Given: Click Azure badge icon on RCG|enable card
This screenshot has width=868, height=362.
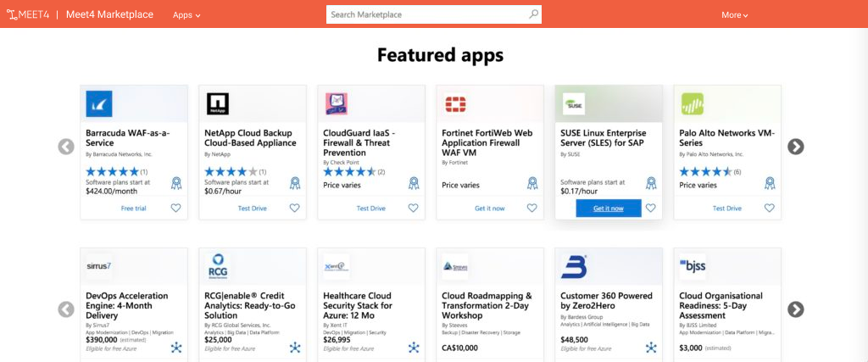Looking at the screenshot, I should 295,348.
